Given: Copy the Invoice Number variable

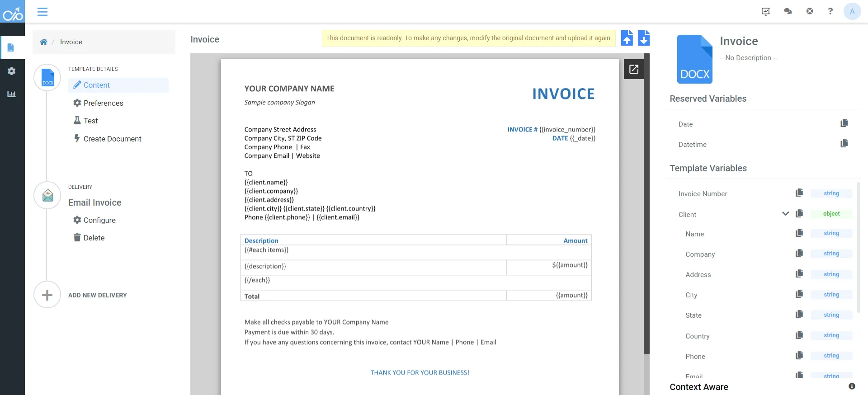Looking at the screenshot, I should (799, 193).
